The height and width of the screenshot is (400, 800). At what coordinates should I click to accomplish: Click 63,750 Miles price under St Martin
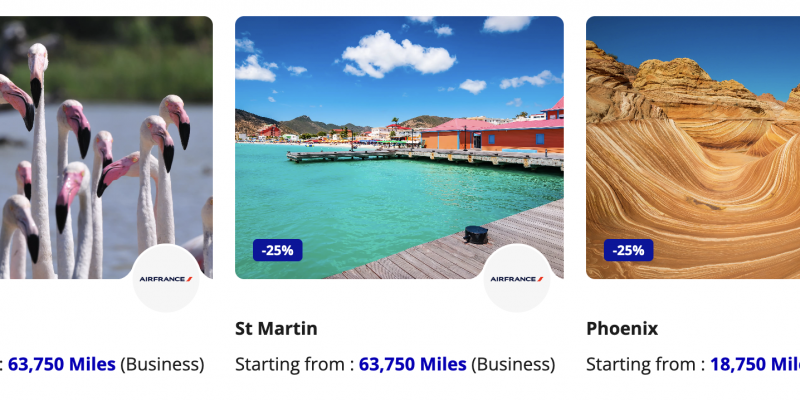[413, 364]
